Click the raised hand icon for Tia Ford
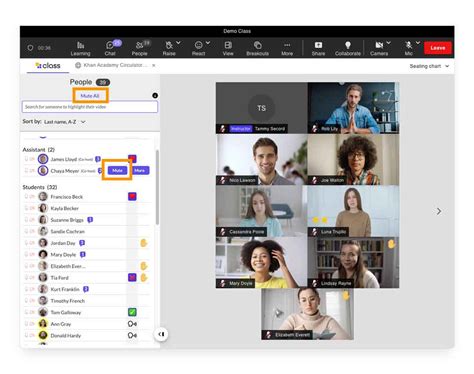Viewport: 474px width, 374px height. [144, 277]
